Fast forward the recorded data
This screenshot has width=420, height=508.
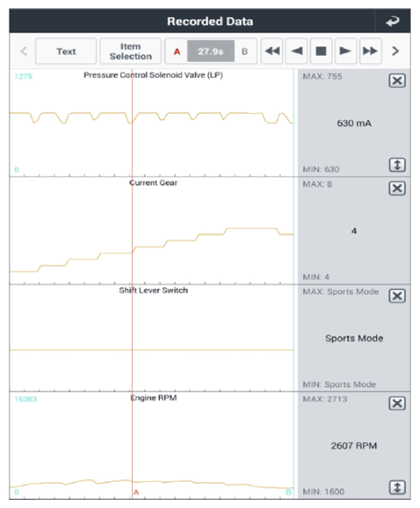[370, 51]
